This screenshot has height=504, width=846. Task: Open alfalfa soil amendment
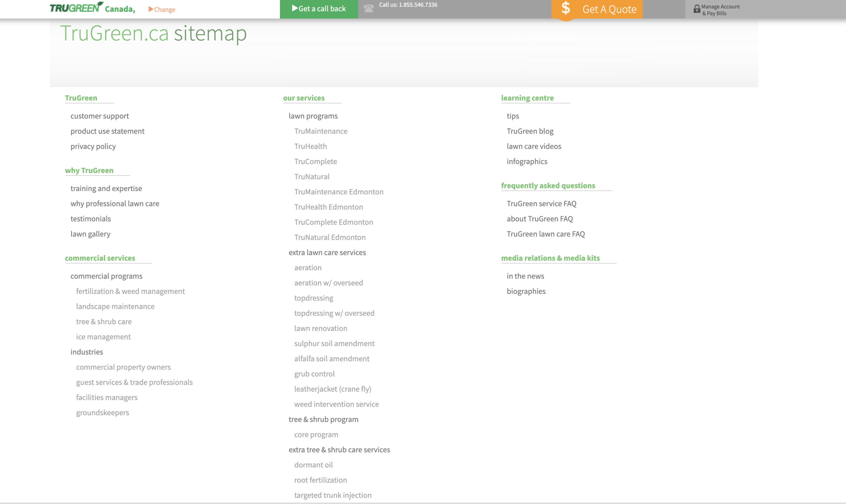[332, 359]
